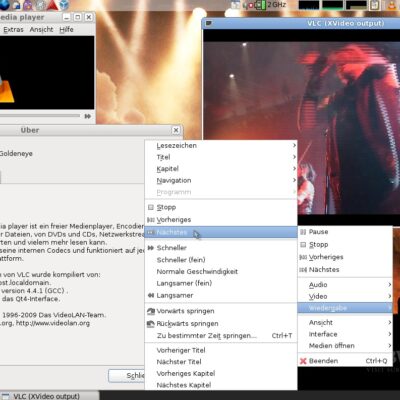
Task: Click Stopp icon in the Wiedergabe submenu
Action: pos(151,207)
